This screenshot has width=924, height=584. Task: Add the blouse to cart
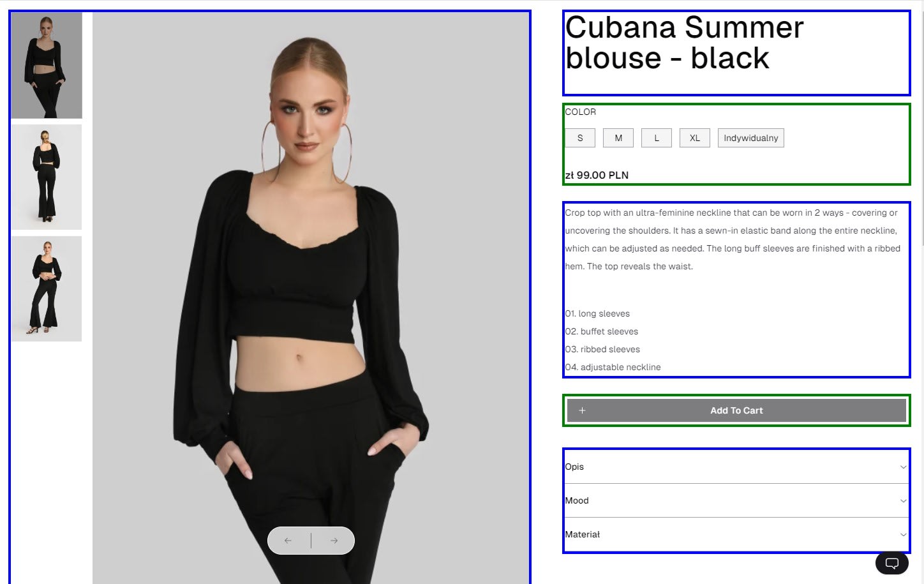pos(736,410)
